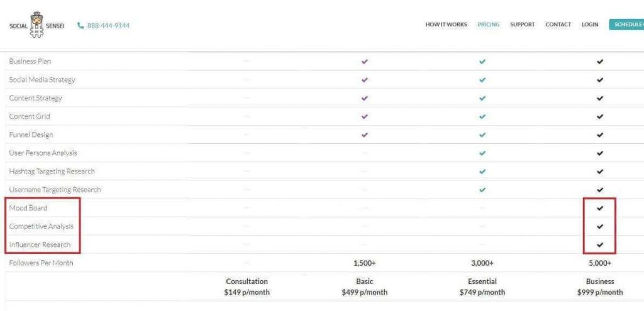Click Social Media Strategy checkmark in Essential column
Screen dimensions: 644x311
pos(482,80)
